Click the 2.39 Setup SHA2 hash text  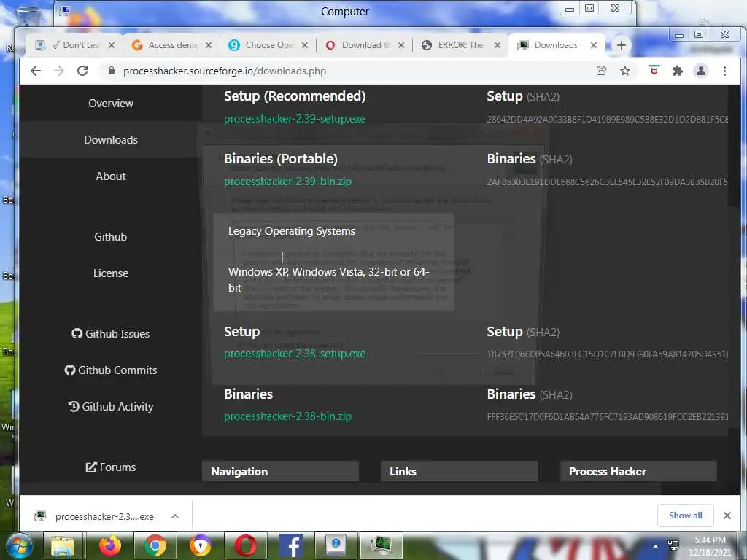tap(608, 119)
